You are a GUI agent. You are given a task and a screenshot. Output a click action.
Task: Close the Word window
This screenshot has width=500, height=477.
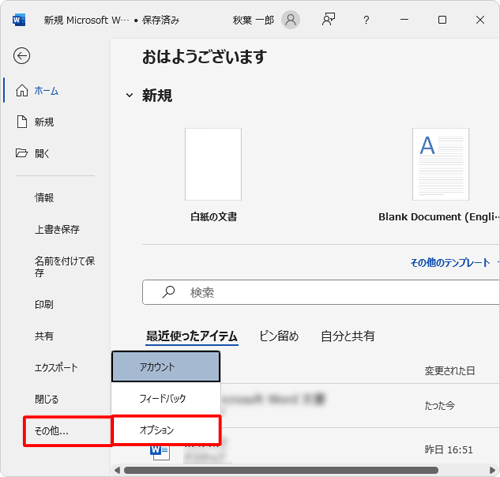[480, 20]
